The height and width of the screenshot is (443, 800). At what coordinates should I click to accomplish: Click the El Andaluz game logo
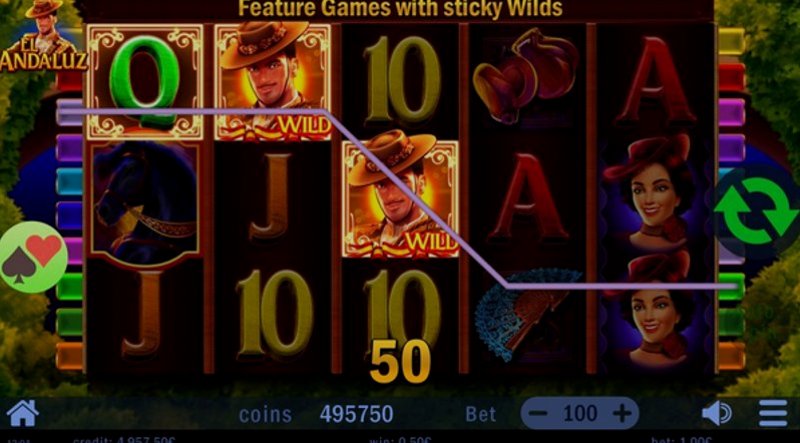point(42,37)
